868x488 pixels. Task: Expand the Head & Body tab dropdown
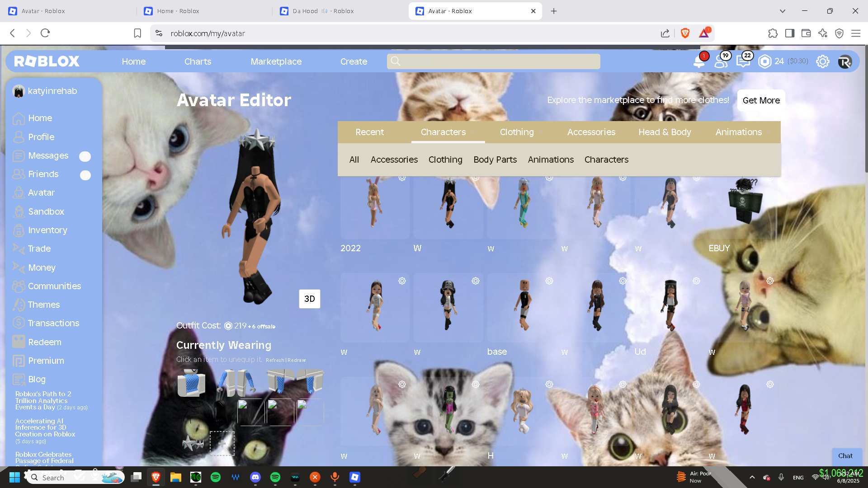[x=698, y=132]
